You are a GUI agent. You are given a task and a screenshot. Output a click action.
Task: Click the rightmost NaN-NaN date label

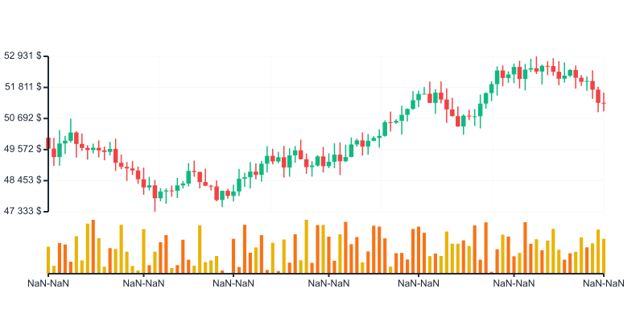(x=604, y=283)
